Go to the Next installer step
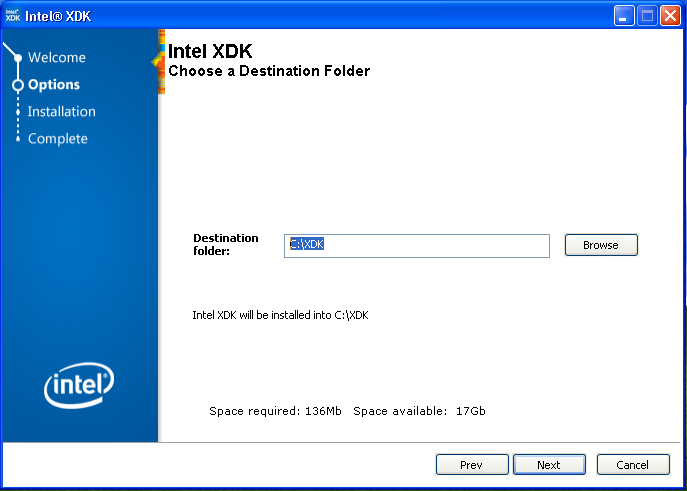Screen dimensions: 687x491 pos(549,464)
